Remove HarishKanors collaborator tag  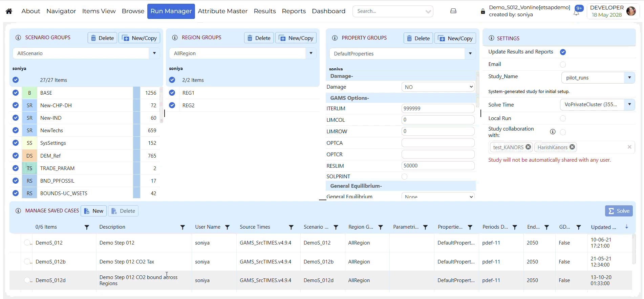pos(572,147)
